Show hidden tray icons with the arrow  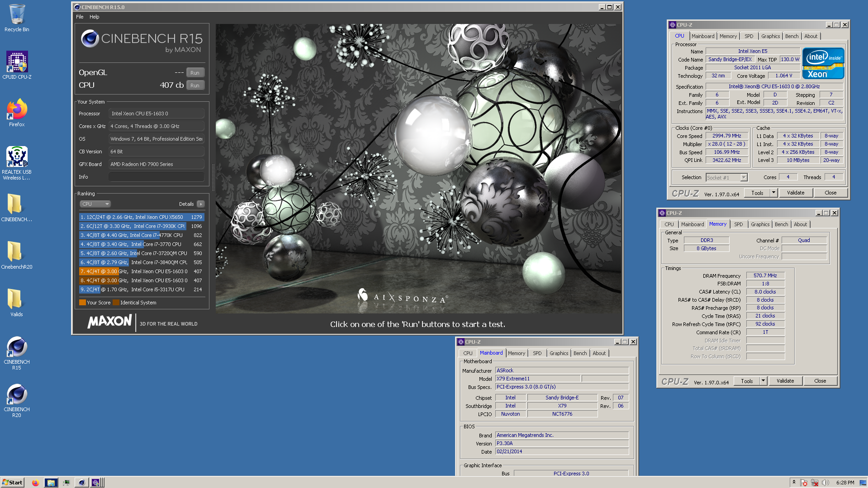[794, 483]
